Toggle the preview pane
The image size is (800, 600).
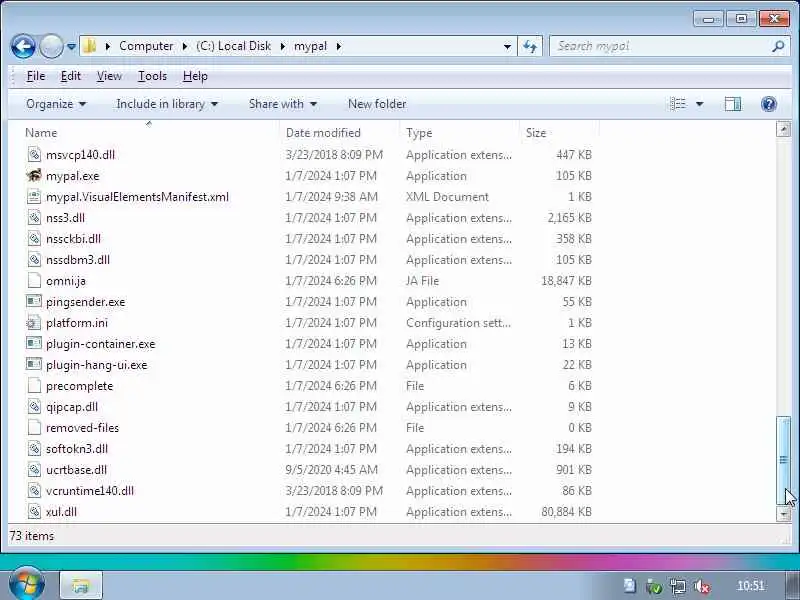tap(733, 104)
